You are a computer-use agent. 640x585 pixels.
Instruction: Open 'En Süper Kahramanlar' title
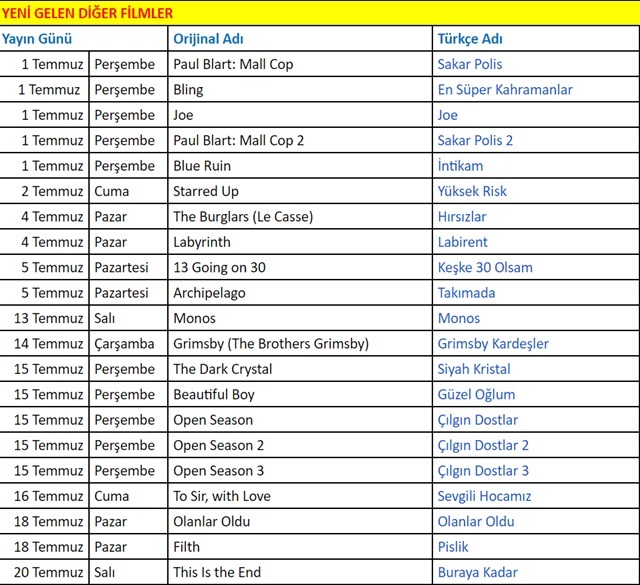point(505,90)
